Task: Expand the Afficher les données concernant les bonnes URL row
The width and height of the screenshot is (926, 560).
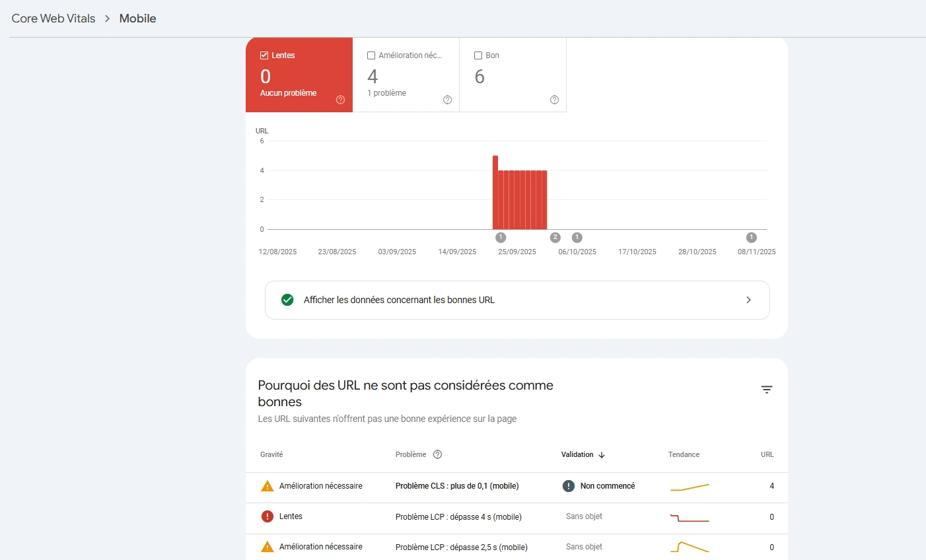Action: 748,299
